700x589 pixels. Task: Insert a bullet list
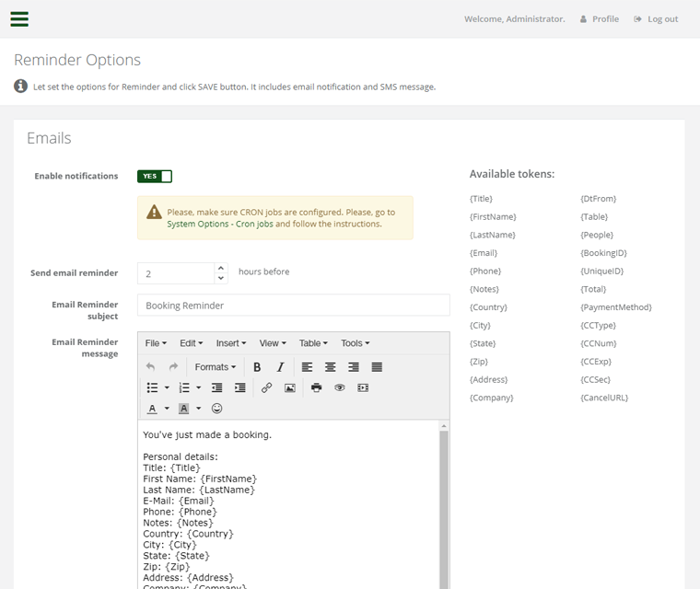pyautogui.click(x=152, y=387)
